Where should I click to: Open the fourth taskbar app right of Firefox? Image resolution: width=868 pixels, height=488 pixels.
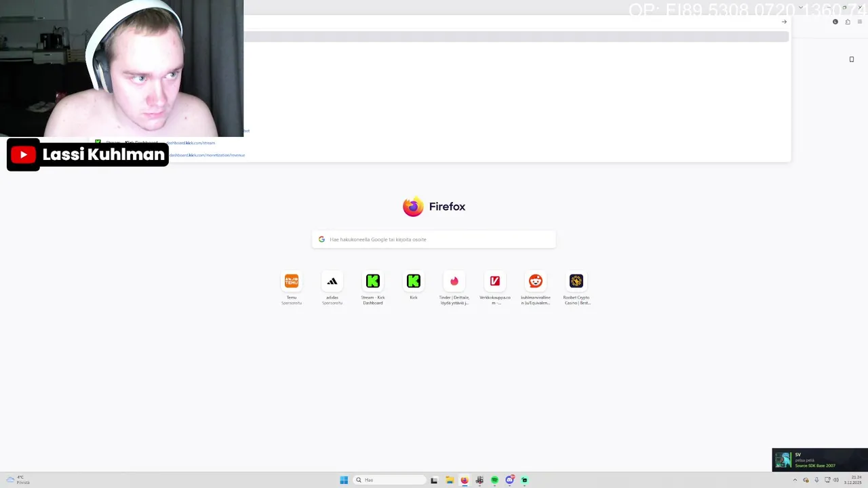coord(524,480)
